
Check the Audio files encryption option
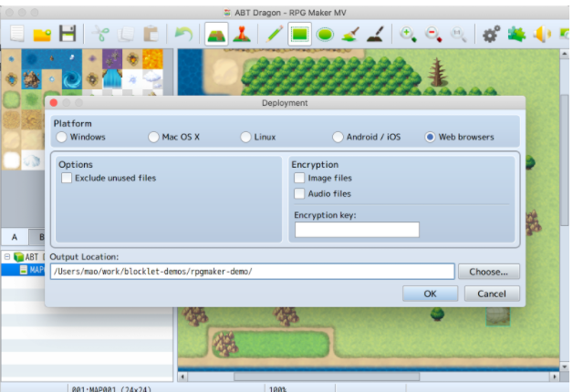[300, 194]
